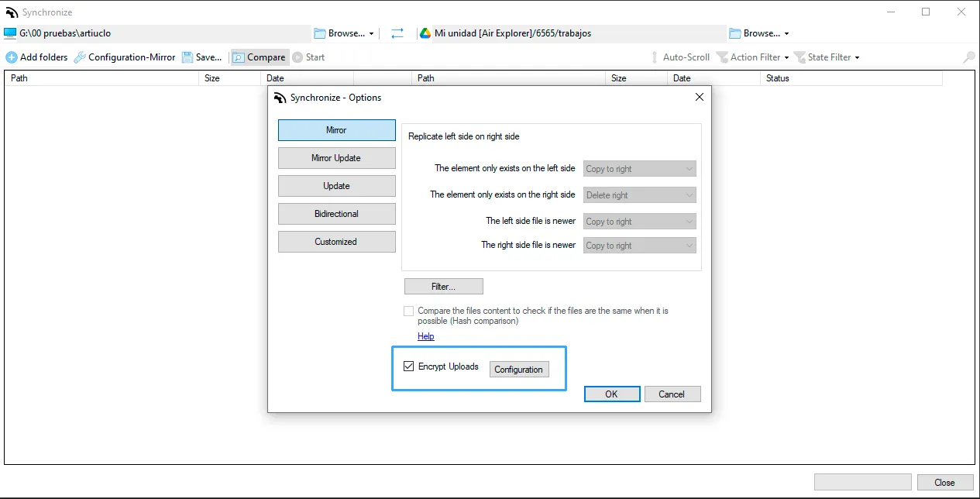Open the Action Filter dropdown

pos(752,57)
